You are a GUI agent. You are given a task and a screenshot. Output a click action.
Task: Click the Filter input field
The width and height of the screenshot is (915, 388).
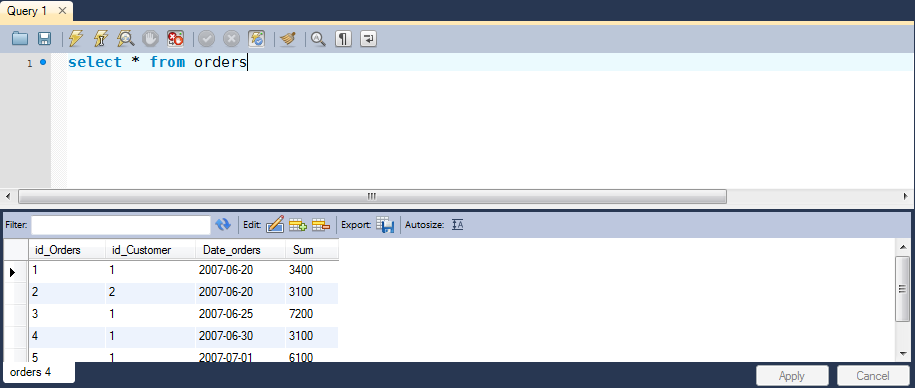coord(121,225)
